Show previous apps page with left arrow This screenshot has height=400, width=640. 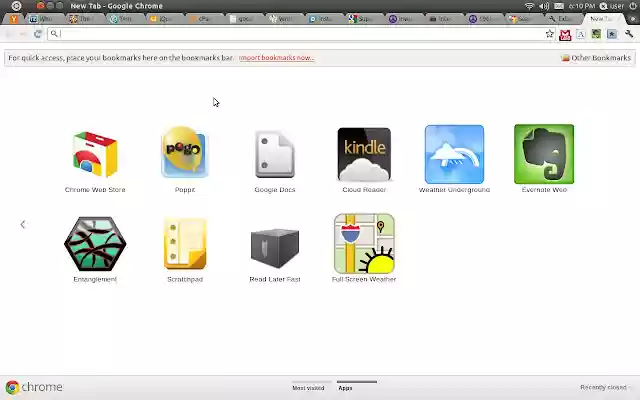23,224
